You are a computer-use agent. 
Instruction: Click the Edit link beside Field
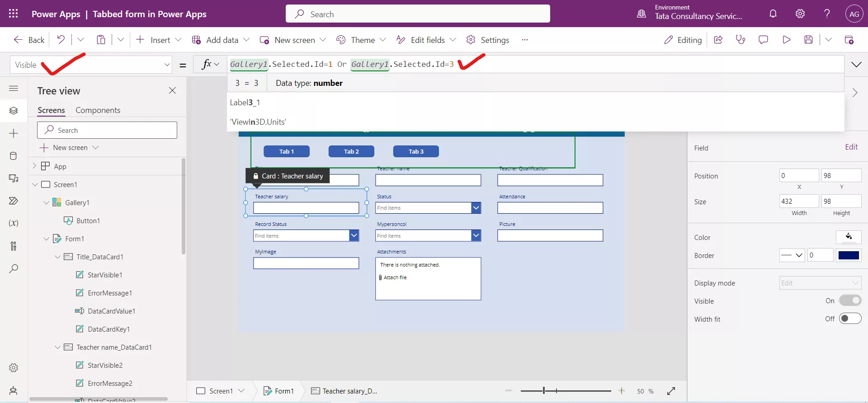click(x=851, y=147)
